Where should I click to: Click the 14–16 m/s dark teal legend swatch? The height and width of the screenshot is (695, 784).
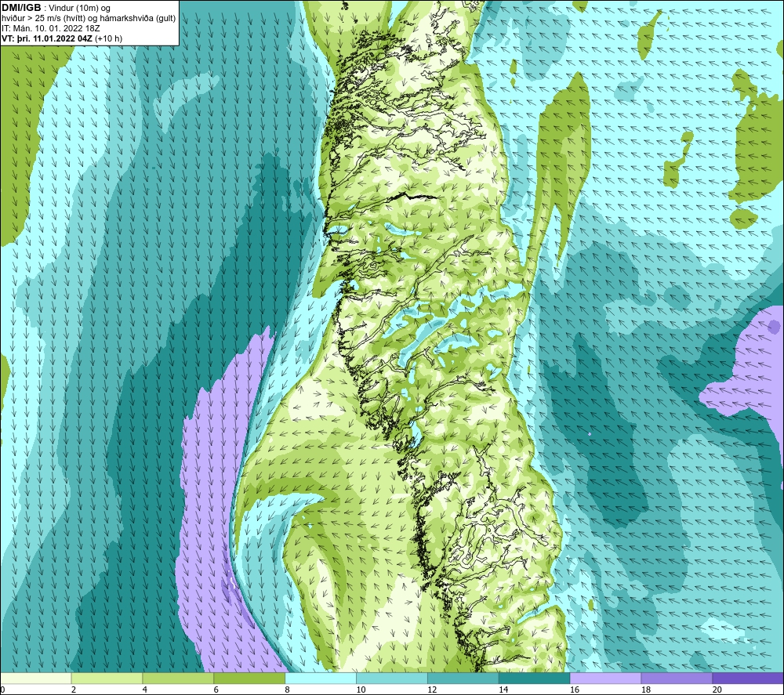[535, 678]
